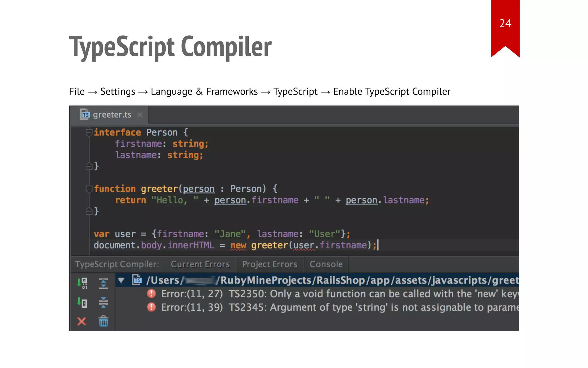Collapse the function greeter fold marker
Image resolution: width=588 pixels, height=368 pixels.
tap(89, 189)
